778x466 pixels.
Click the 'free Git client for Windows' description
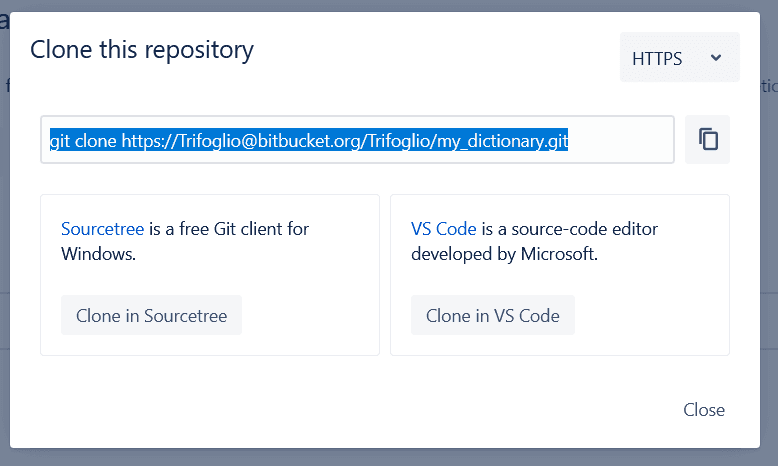[230, 230]
